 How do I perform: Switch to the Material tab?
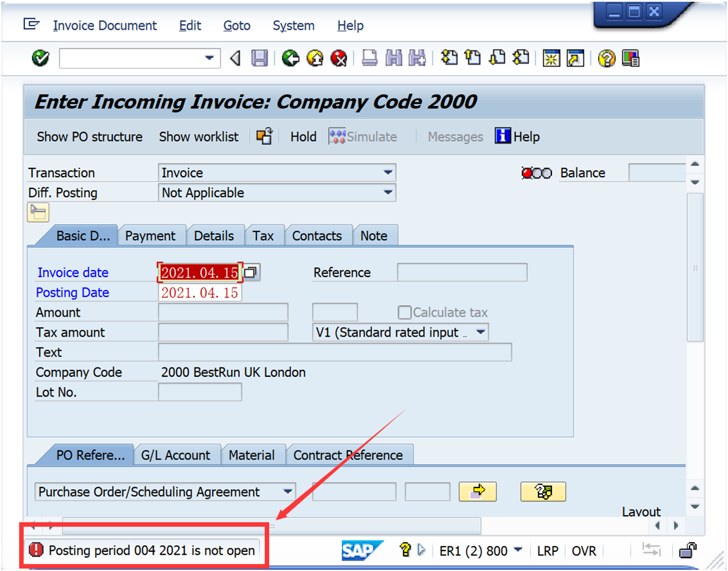click(x=251, y=455)
